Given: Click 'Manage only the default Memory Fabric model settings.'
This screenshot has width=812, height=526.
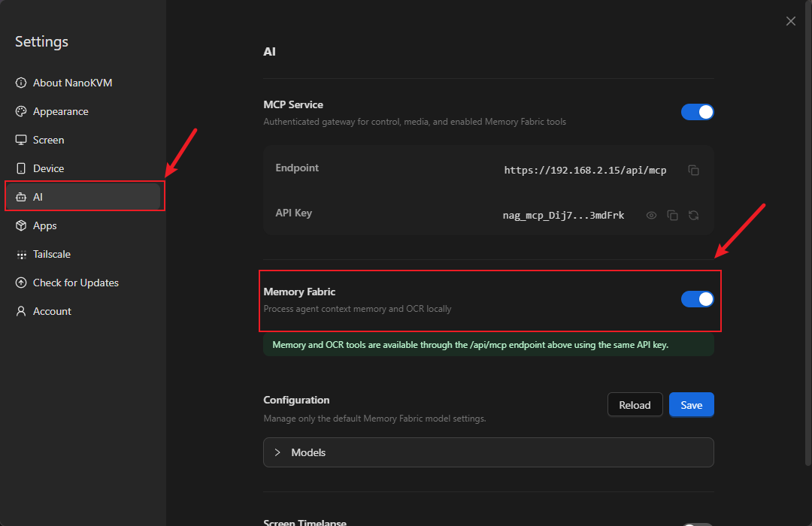Looking at the screenshot, I should coord(374,419).
